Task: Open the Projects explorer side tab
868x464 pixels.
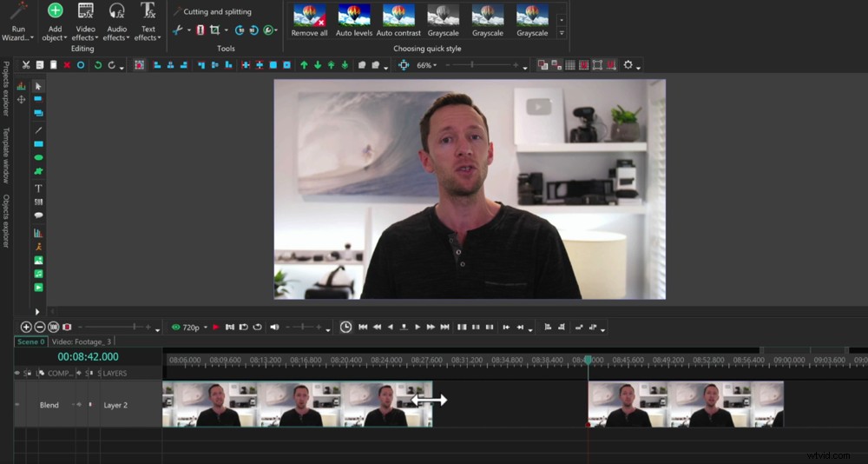Action: [6, 89]
